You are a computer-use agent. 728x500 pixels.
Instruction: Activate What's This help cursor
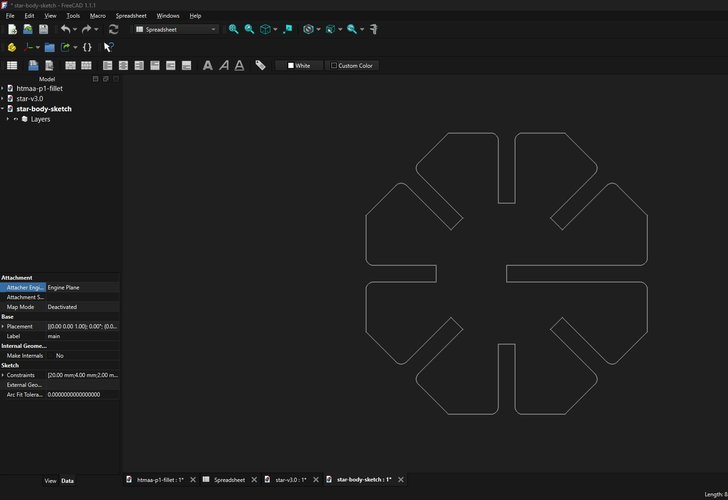click(109, 47)
